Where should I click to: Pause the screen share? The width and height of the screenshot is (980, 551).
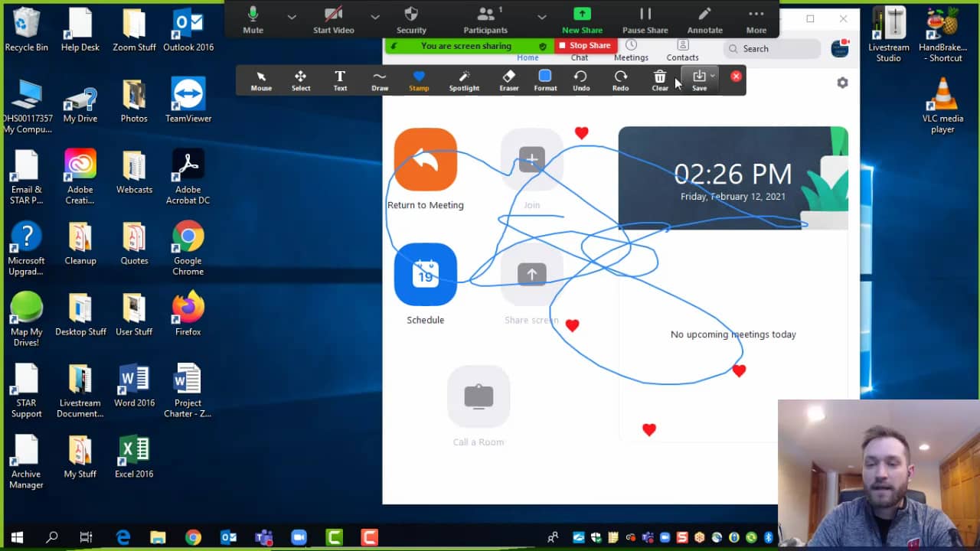645,20
